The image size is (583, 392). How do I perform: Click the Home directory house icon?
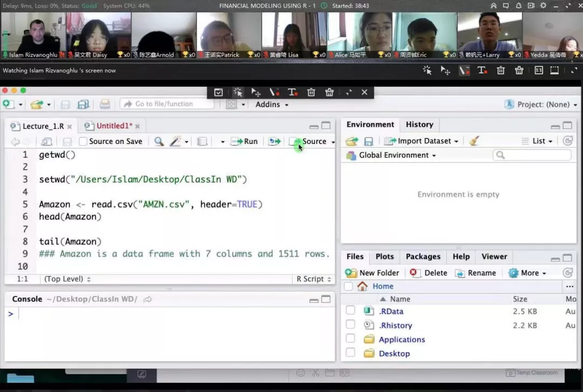tap(362, 286)
